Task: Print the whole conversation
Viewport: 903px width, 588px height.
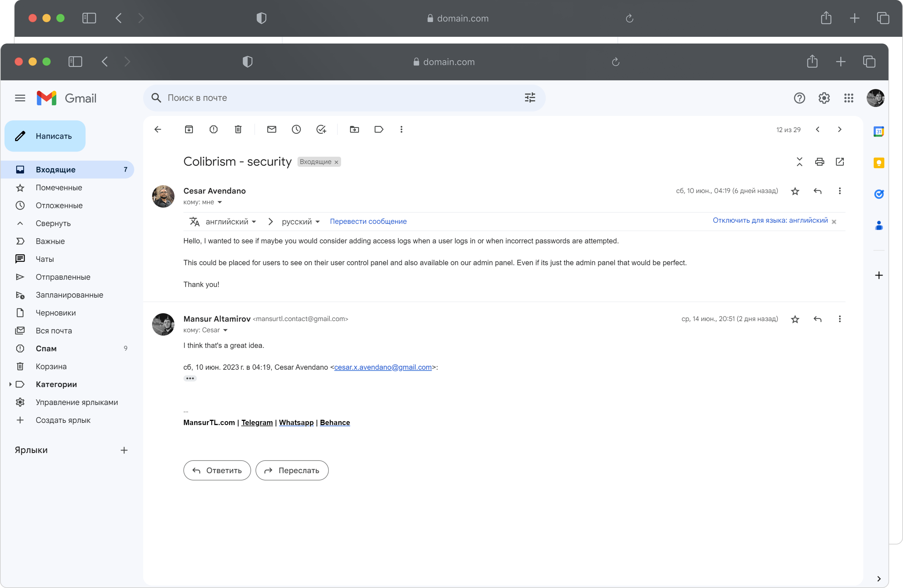Action: click(x=819, y=162)
